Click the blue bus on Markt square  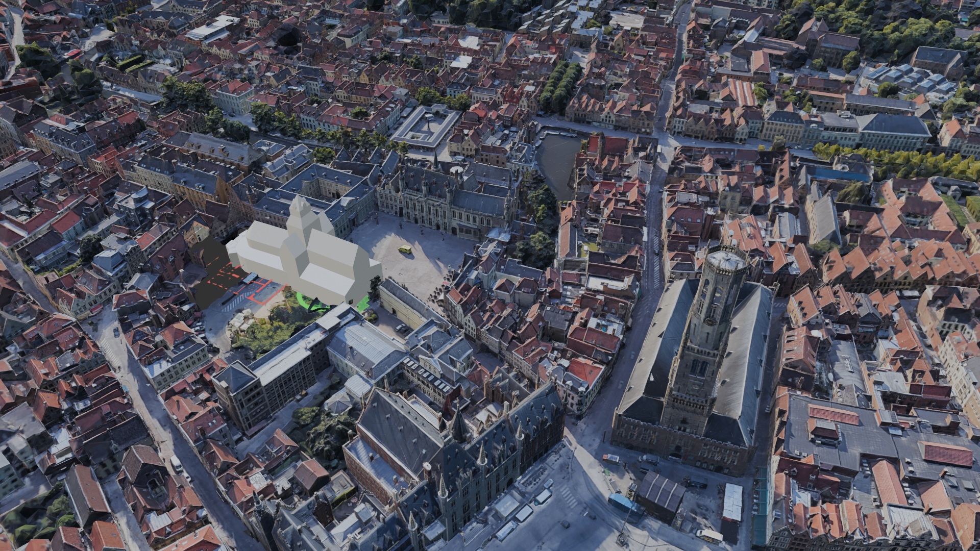coord(622,502)
